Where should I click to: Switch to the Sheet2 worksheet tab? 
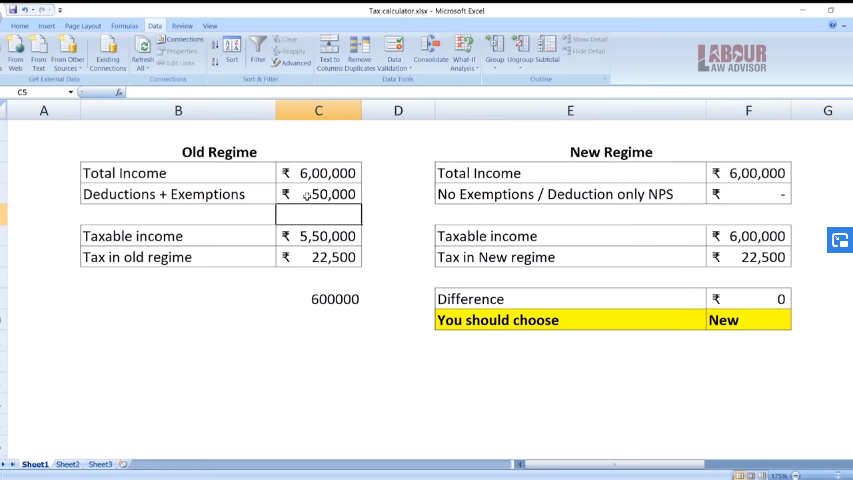68,465
